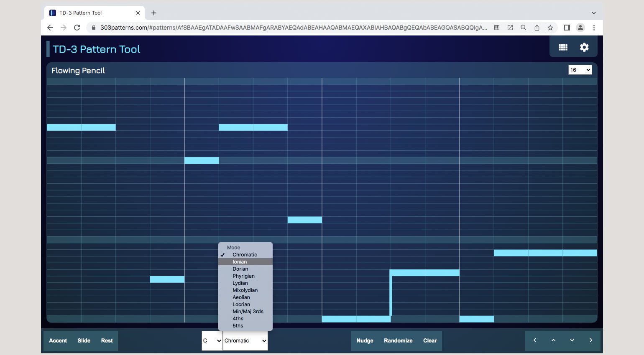The image size is (644, 355).
Task: Transpose pattern down with down arrow
Action: coord(572,340)
